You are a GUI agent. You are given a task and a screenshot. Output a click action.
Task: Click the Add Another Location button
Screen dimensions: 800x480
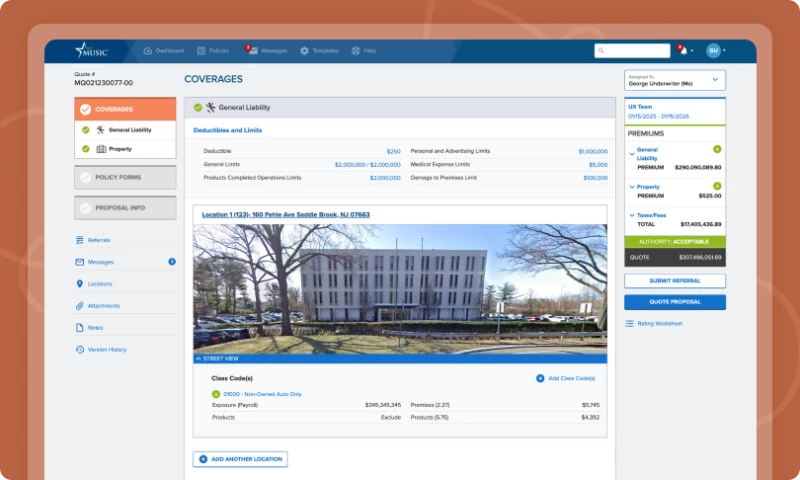240,459
